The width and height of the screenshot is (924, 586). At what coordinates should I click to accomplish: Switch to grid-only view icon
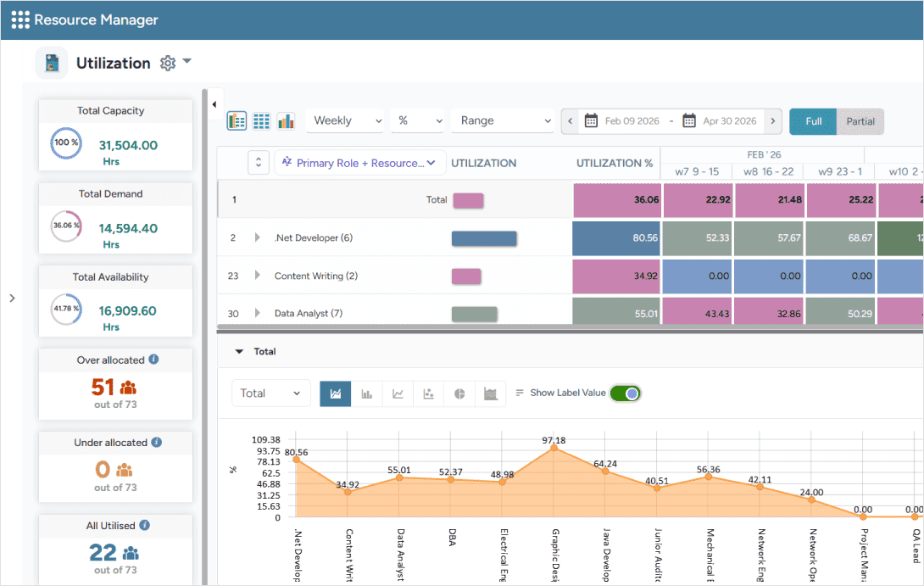click(x=262, y=121)
